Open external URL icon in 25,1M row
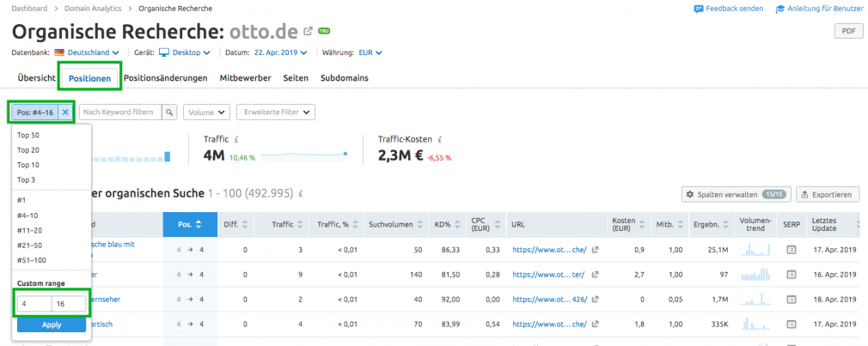This screenshot has width=868, height=346. click(x=595, y=250)
